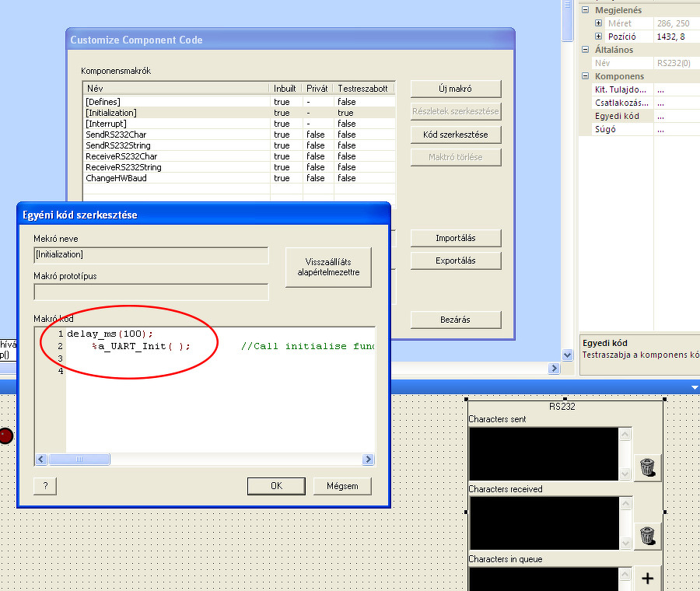The height and width of the screenshot is (591, 700).
Task: Clear the Characters sent trash icon
Action: 647,467
